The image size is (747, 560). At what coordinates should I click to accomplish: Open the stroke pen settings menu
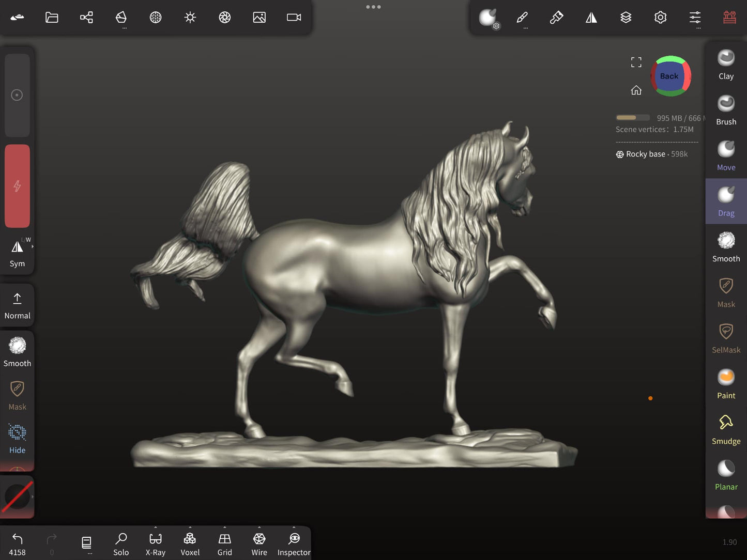pos(522,18)
